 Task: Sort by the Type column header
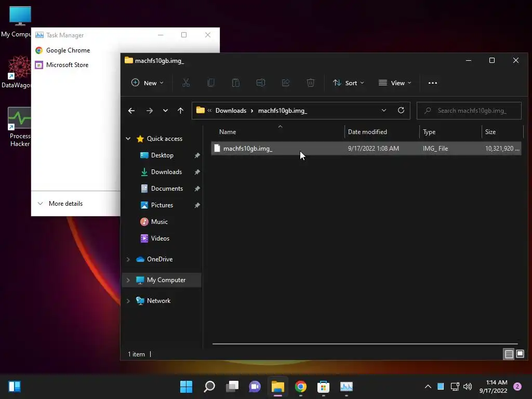[x=429, y=132]
